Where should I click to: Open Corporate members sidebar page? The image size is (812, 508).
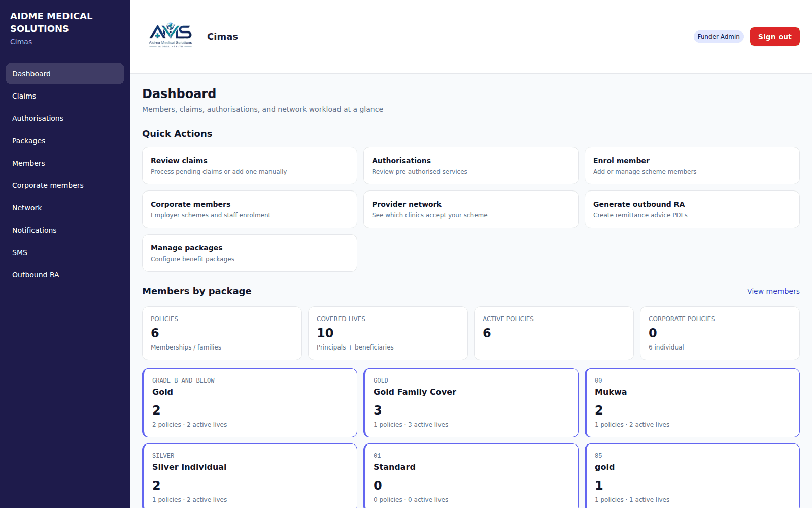(65, 185)
